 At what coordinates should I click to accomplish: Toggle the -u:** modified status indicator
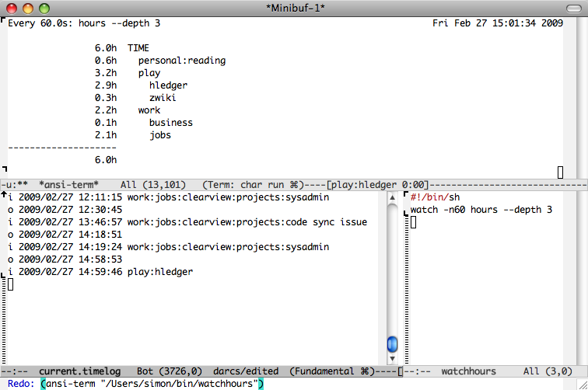pos(16,184)
